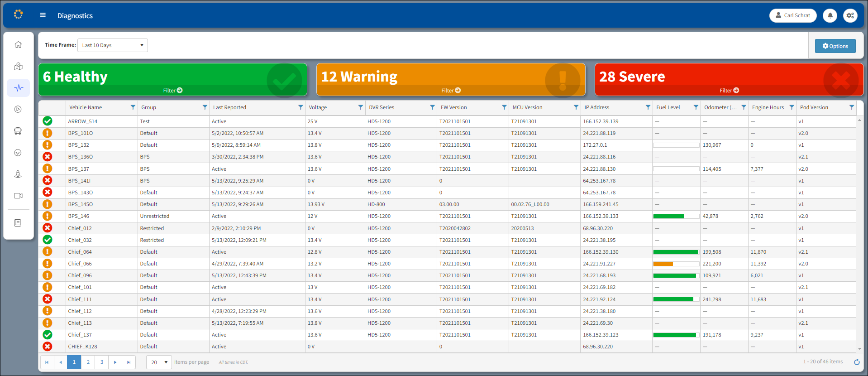Viewport: 868px width, 376px height.
Task: Click the application logo in header
Action: [x=18, y=14]
